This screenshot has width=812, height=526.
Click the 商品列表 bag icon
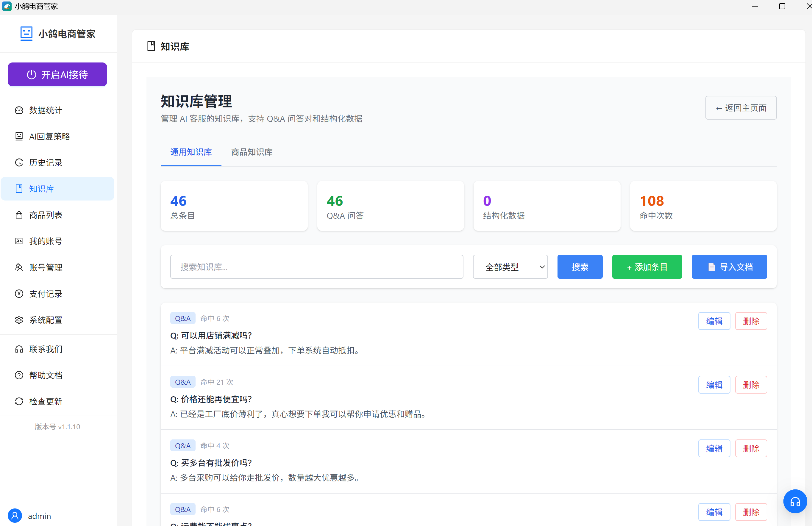pos(19,215)
